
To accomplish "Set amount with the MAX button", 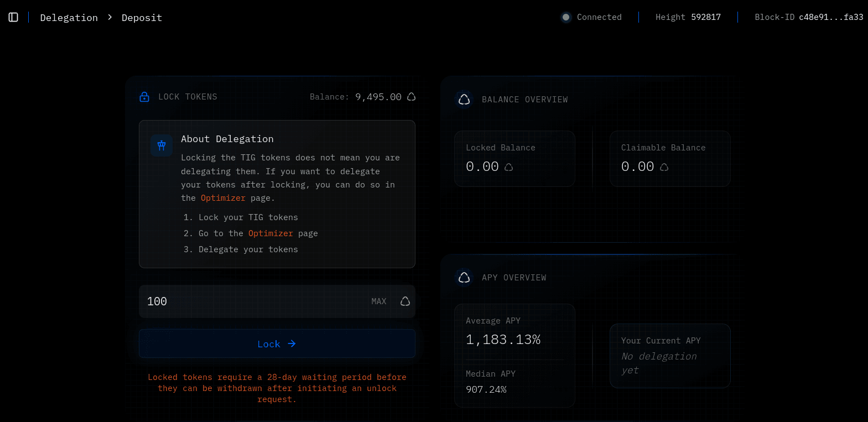I will coord(378,301).
